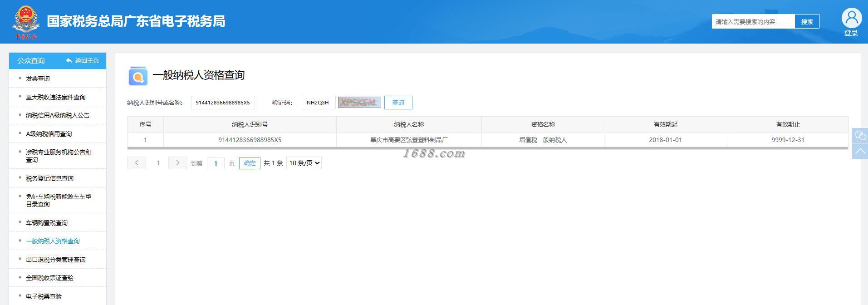Click the 纳税人识别号 column header

click(250, 124)
